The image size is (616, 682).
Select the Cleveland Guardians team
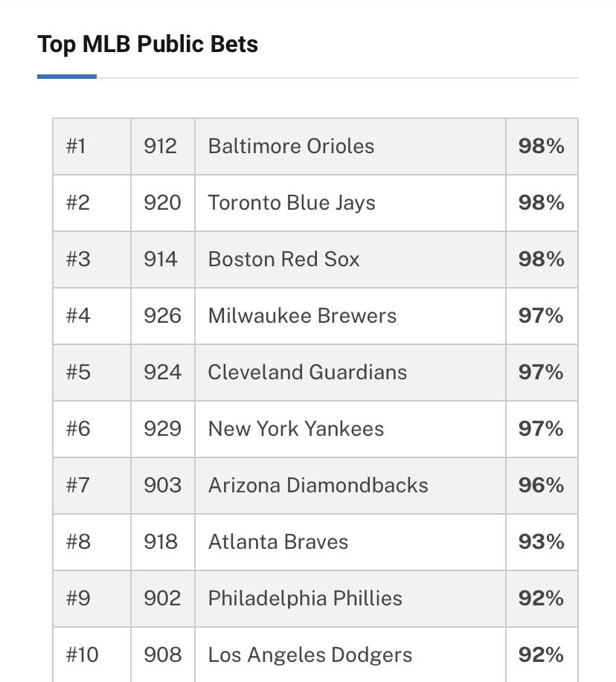pyautogui.click(x=307, y=373)
